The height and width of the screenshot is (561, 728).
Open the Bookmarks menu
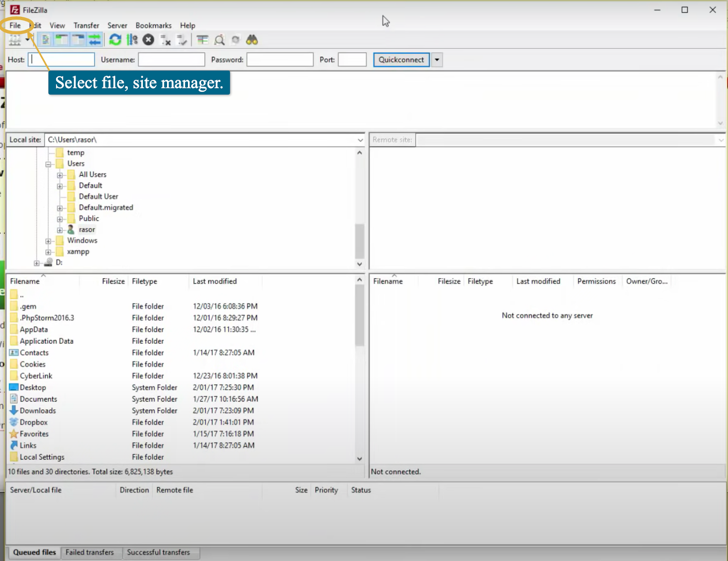(x=154, y=25)
